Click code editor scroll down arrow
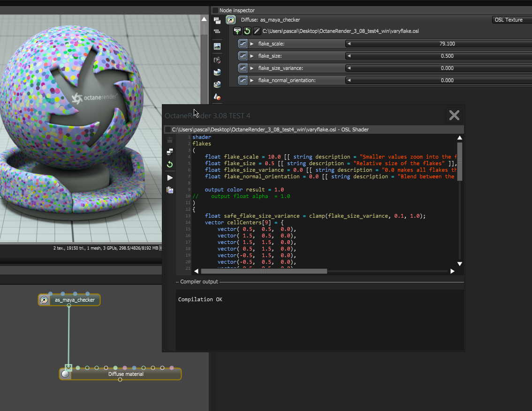532x411 pixels. 460,264
